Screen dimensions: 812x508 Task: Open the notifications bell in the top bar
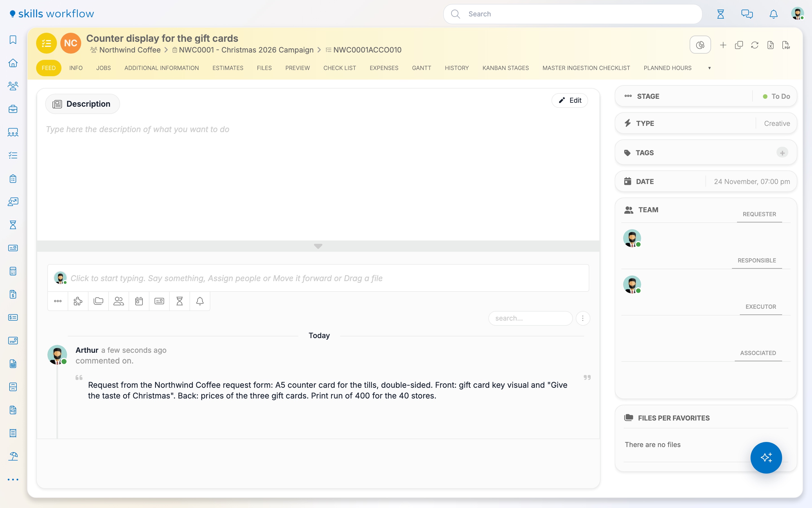(773, 14)
